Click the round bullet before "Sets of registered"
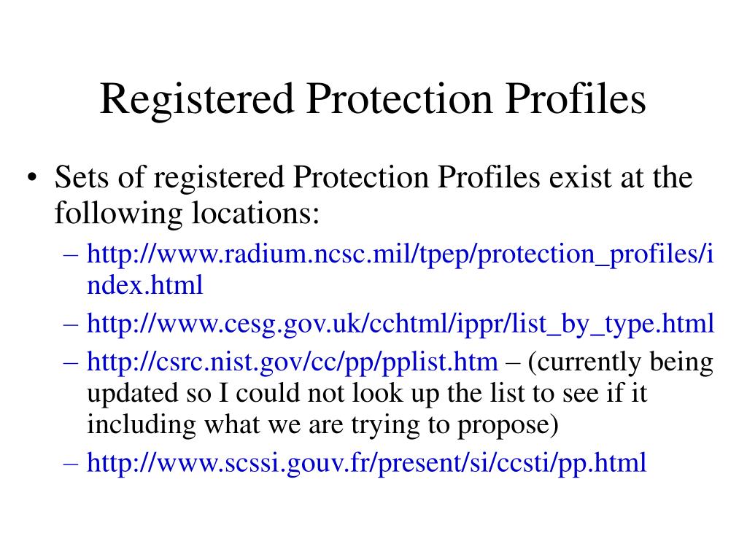747x560 pixels. (32, 178)
